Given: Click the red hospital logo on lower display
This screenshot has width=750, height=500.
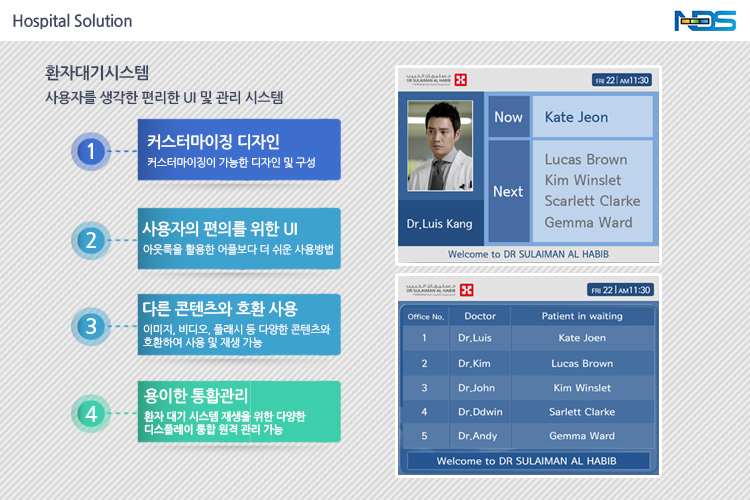Looking at the screenshot, I should click(466, 290).
